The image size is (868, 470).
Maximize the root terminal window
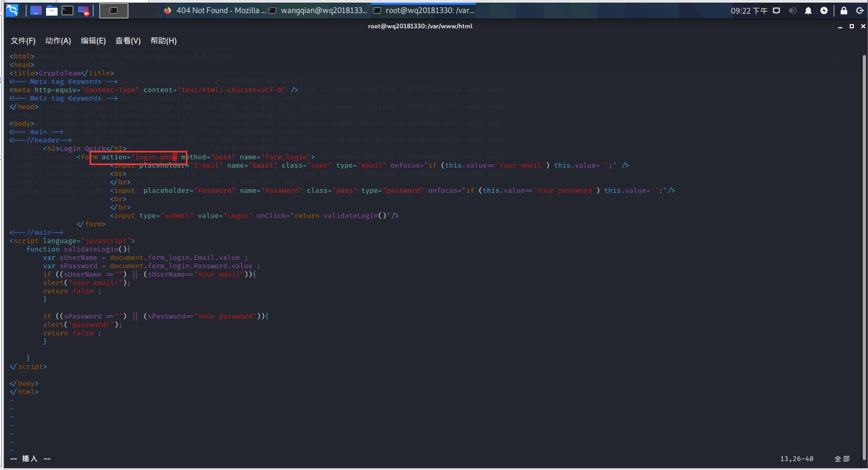pyautogui.click(x=852, y=26)
